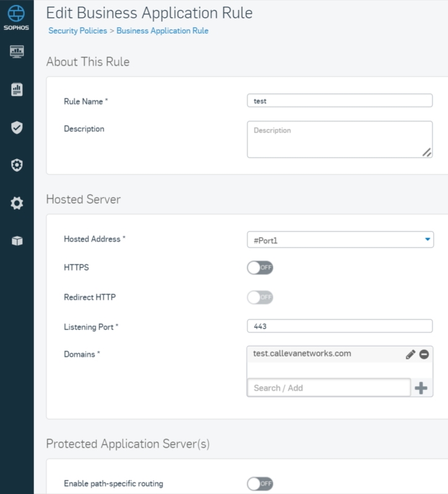
Task: Open the shield gear configuration icon
Action: (x=17, y=165)
